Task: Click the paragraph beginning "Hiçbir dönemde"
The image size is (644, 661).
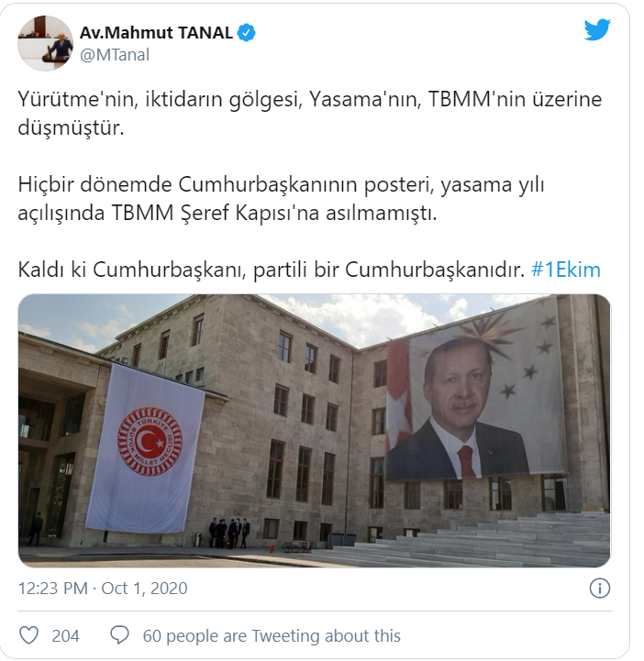Action: 281,199
